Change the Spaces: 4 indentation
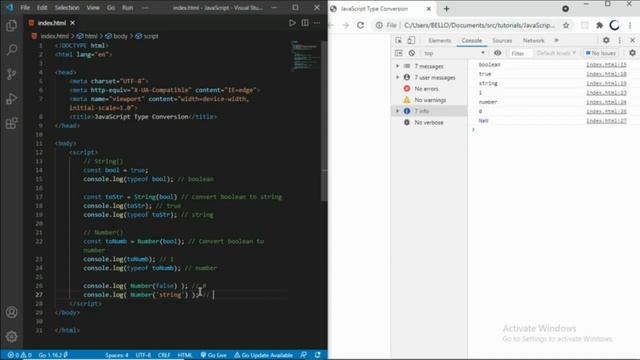The width and height of the screenshot is (640, 360). [117, 355]
